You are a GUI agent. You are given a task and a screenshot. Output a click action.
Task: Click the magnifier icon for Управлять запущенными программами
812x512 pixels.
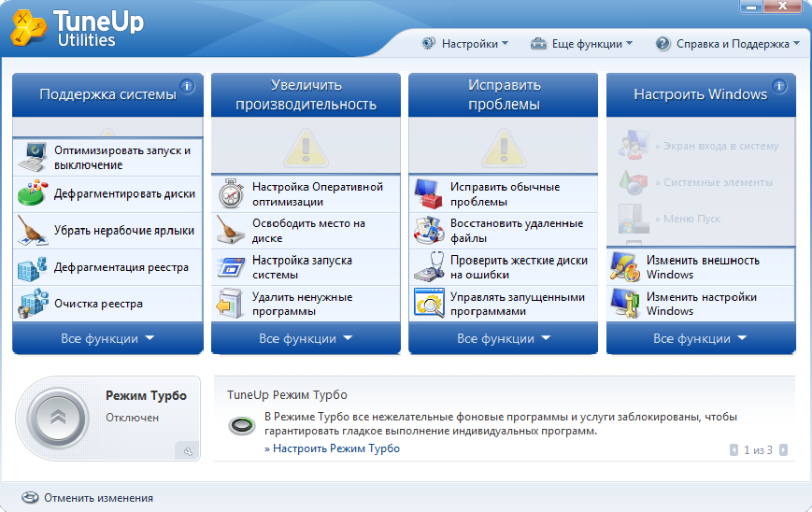point(429,304)
